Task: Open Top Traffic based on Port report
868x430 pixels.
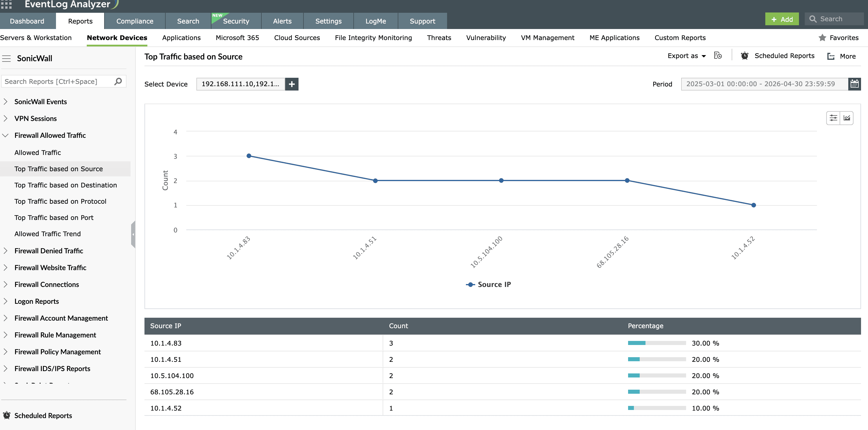Action: pos(54,218)
